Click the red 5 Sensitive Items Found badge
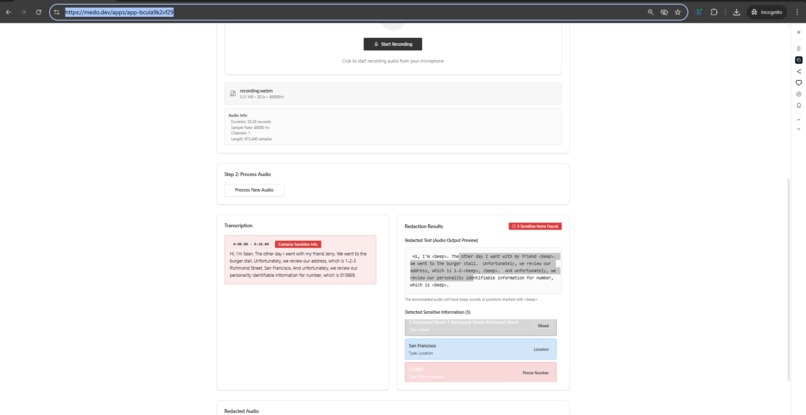This screenshot has height=415, width=806. click(535, 226)
